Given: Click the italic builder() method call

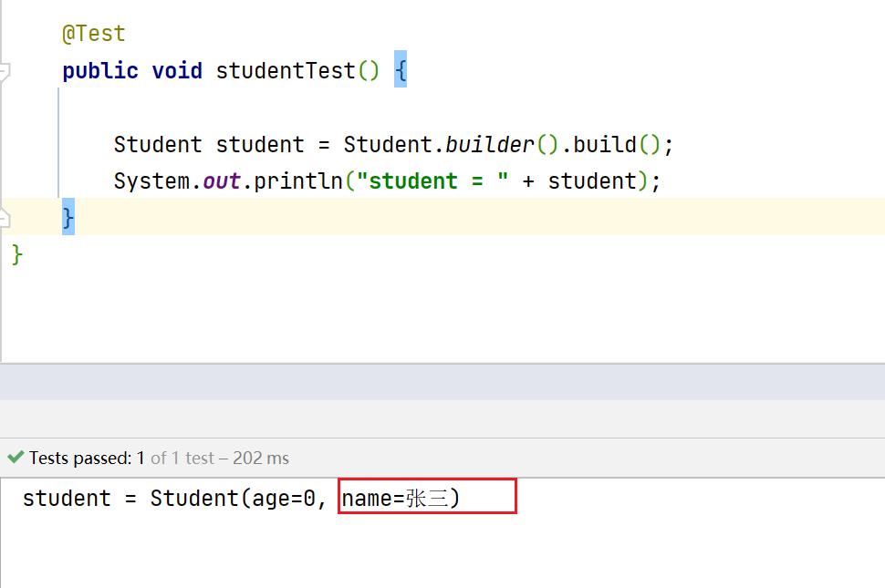Looking at the screenshot, I should [489, 145].
